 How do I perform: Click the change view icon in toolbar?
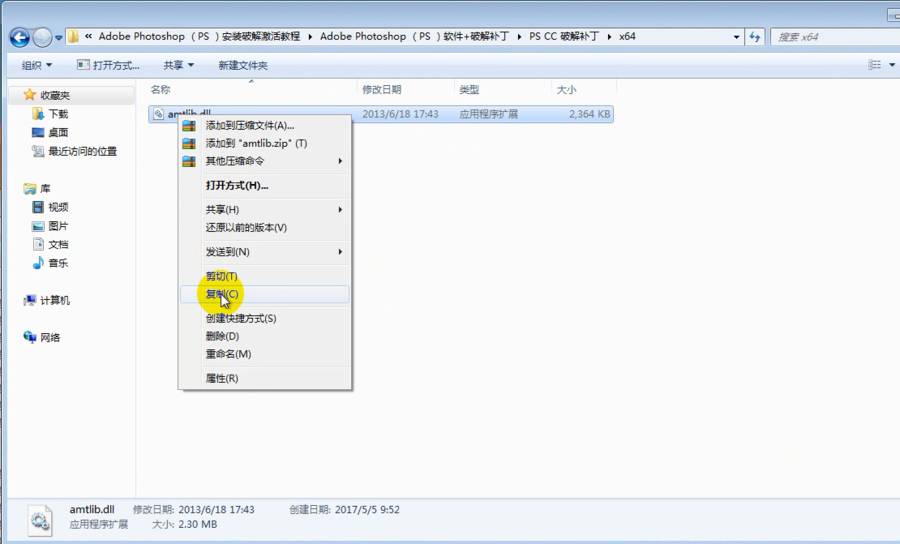[x=875, y=65]
